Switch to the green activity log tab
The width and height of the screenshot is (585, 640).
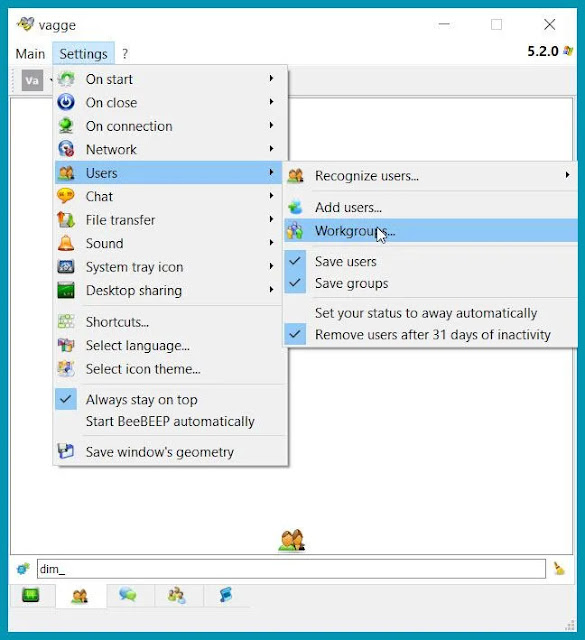(31, 595)
